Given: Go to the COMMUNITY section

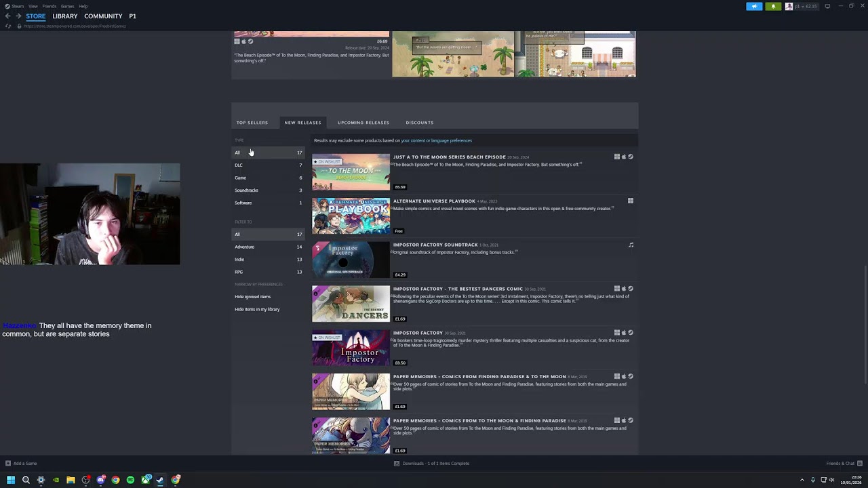Looking at the screenshot, I should point(103,16).
